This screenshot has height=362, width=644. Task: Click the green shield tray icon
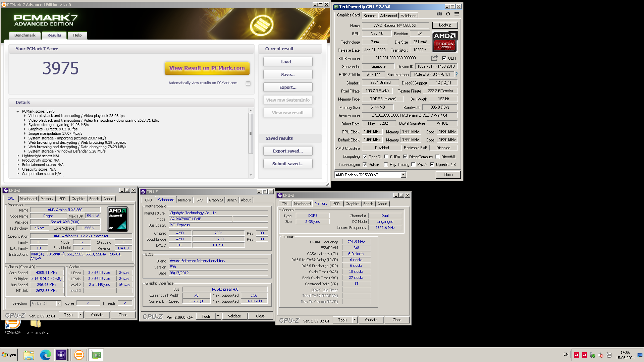tap(593, 355)
